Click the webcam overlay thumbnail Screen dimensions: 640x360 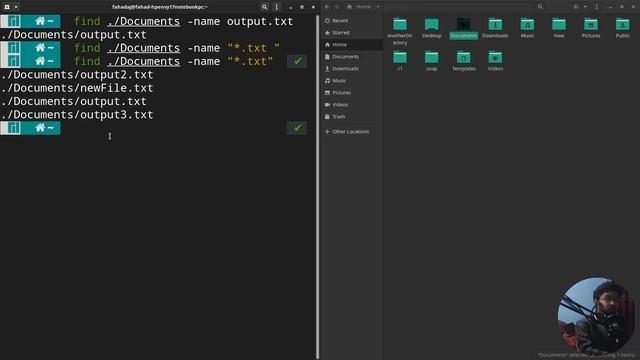pos(596,316)
